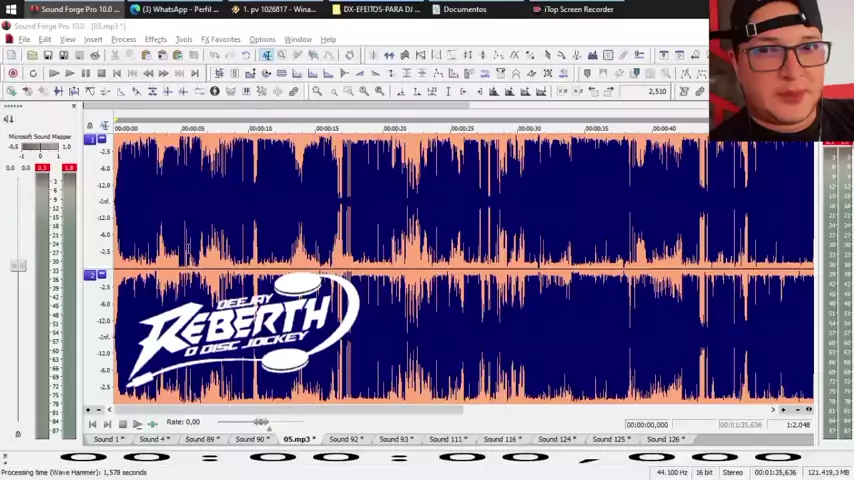Adjust the playback Rate slider
This screenshot has height=480, width=854.
tap(261, 422)
